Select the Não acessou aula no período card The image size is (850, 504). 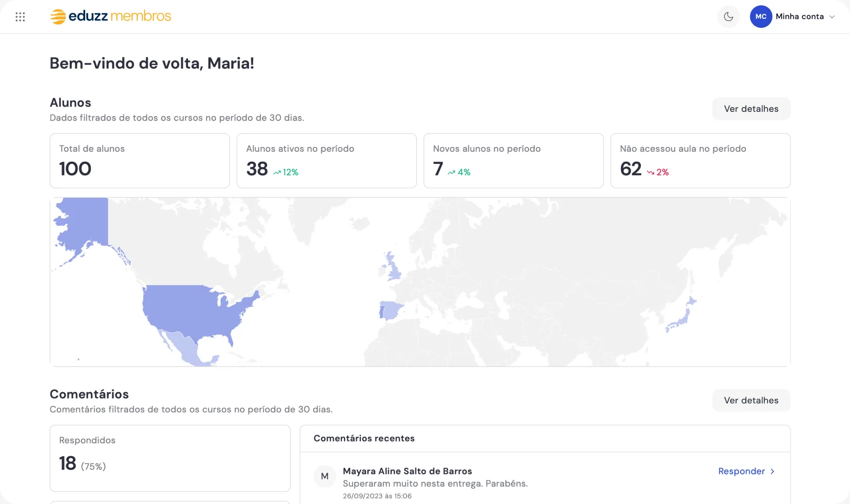700,161
